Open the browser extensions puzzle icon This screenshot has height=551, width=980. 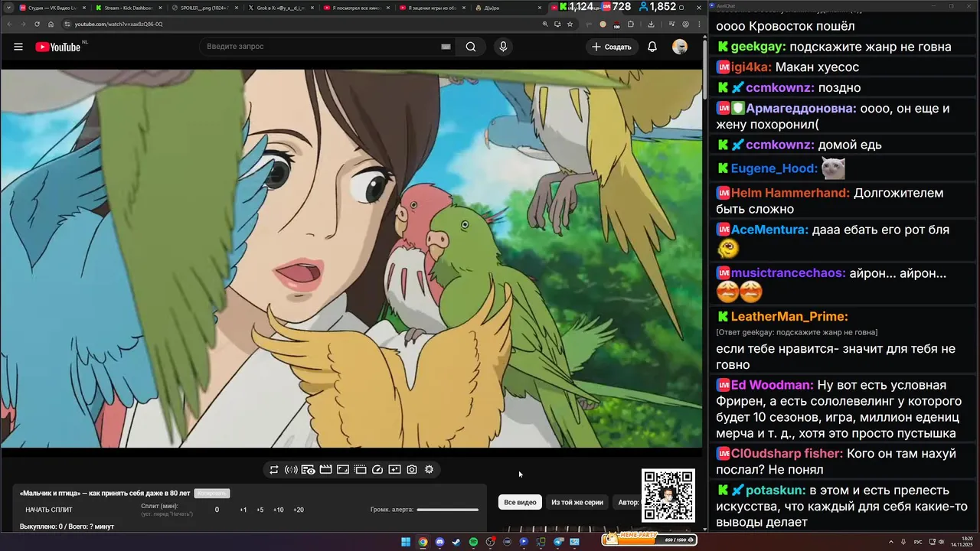631,24
